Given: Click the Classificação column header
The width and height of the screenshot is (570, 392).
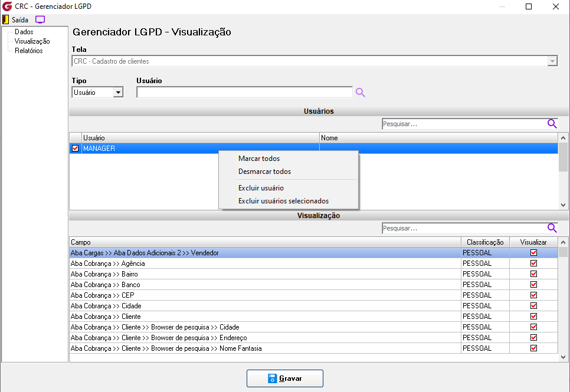Looking at the screenshot, I should click(485, 242).
